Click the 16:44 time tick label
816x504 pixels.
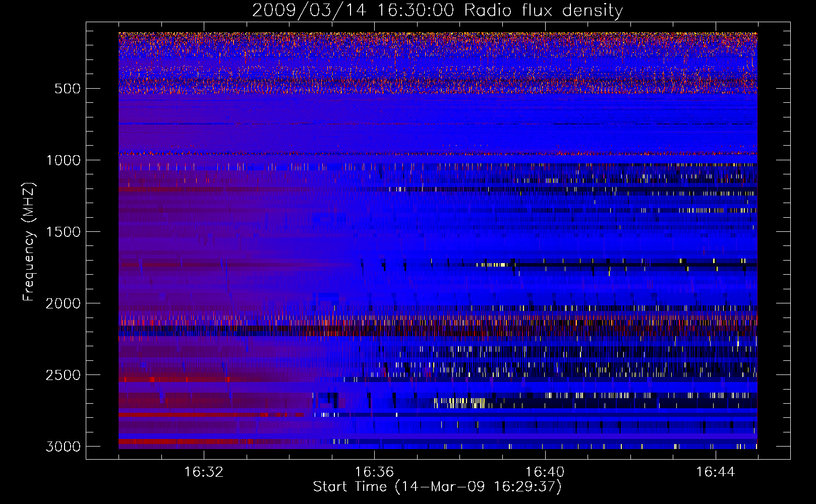715,472
